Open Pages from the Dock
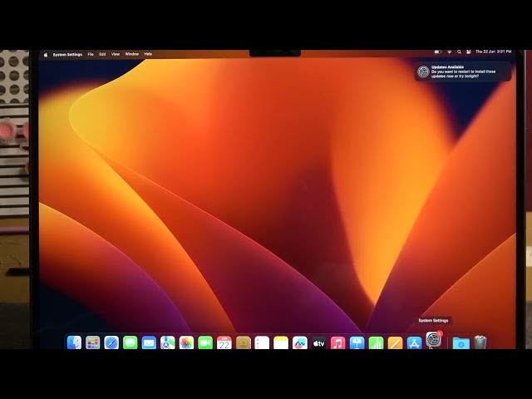This screenshot has height=399, width=532. (x=396, y=342)
